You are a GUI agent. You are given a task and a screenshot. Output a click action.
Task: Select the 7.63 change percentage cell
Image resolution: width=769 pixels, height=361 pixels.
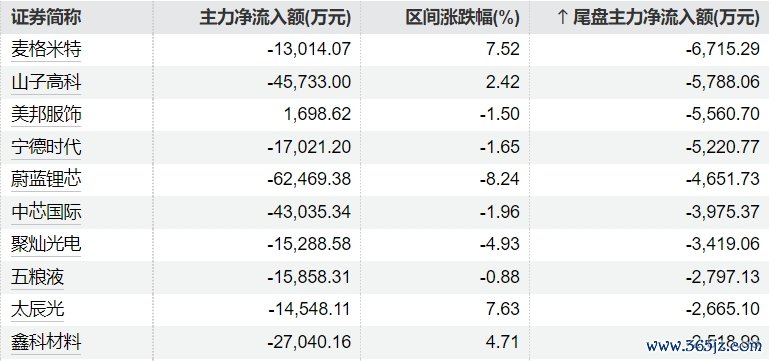click(502, 309)
